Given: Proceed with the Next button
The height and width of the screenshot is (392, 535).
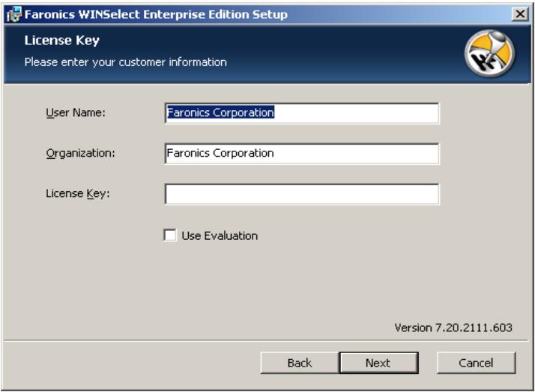Looking at the screenshot, I should click(378, 363).
